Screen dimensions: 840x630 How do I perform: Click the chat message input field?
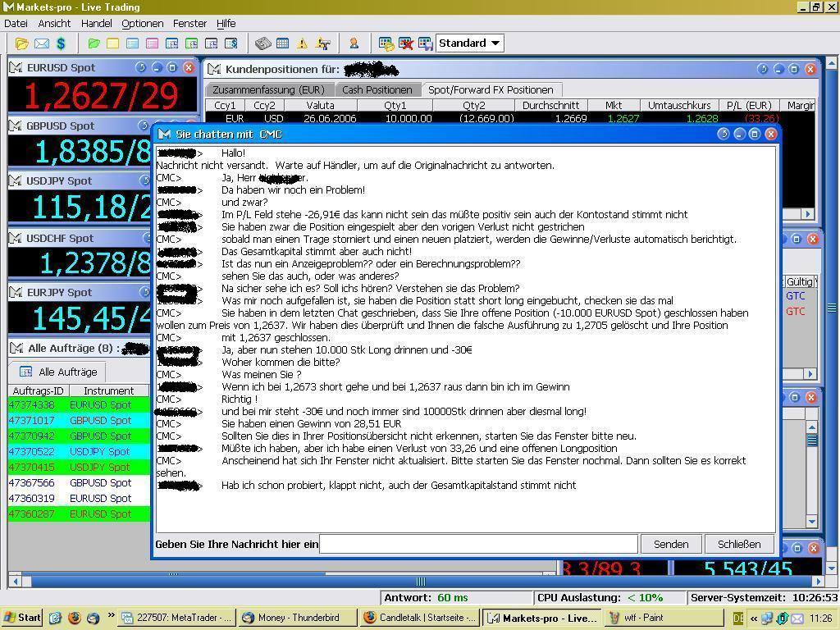coord(478,544)
